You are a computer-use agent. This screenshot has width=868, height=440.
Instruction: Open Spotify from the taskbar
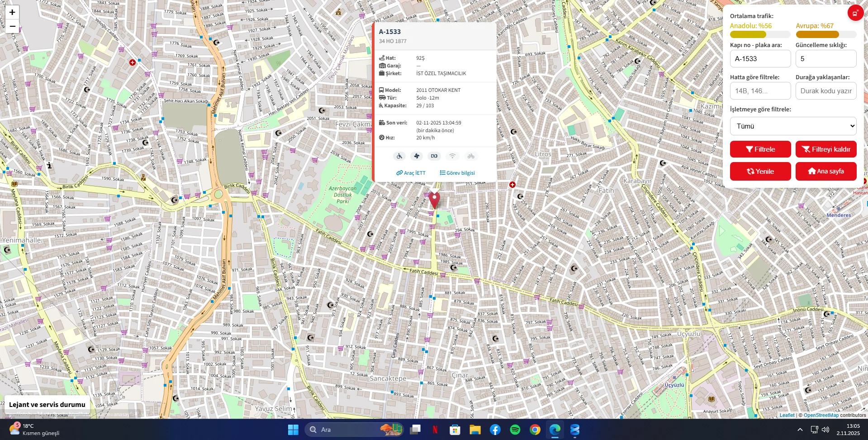[x=515, y=430]
